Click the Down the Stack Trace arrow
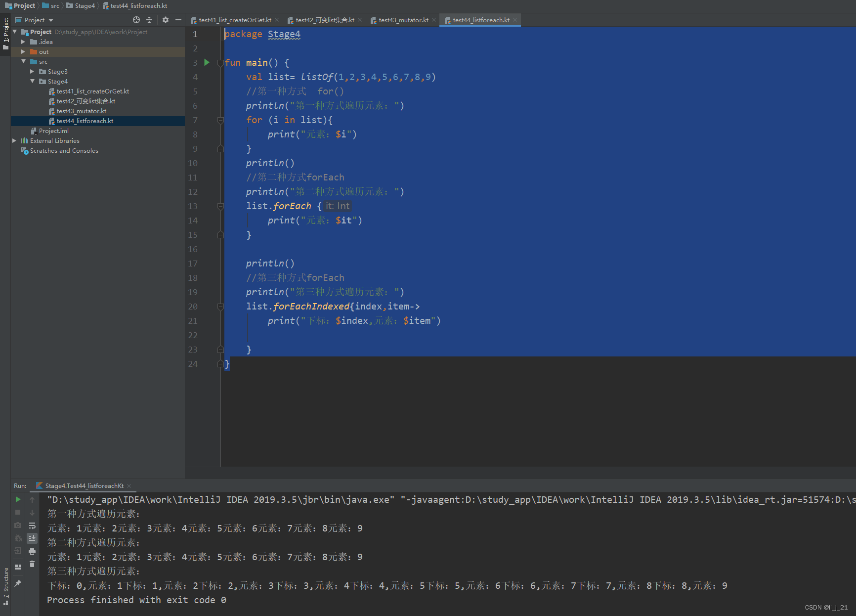Image resolution: width=856 pixels, height=616 pixels. click(x=32, y=513)
